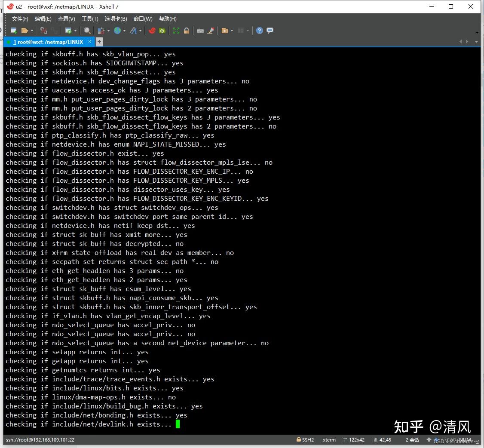The image size is (484, 448).
Task: Click the greyed-out Reconnect icon
Action: pos(54,30)
